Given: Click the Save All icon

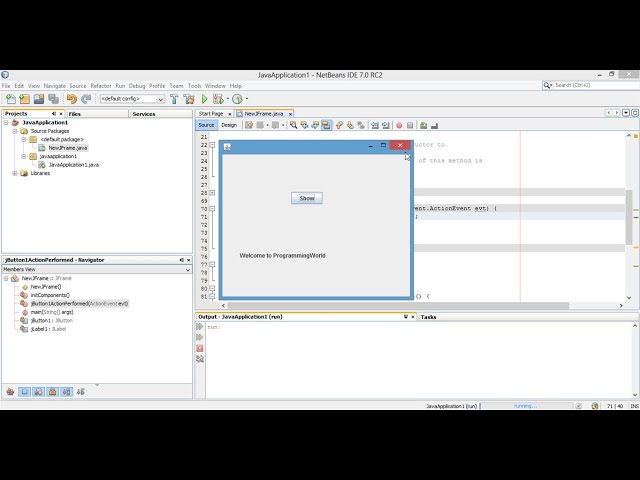Looking at the screenshot, I should [x=53, y=99].
